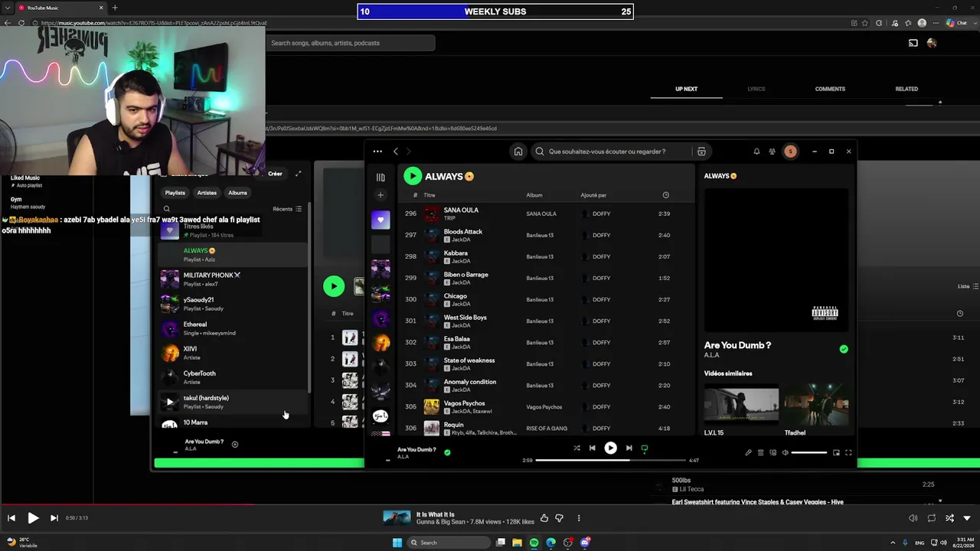Open Liked Songs heart tile in Spotify sidebar
The image size is (980, 551).
[x=381, y=220]
